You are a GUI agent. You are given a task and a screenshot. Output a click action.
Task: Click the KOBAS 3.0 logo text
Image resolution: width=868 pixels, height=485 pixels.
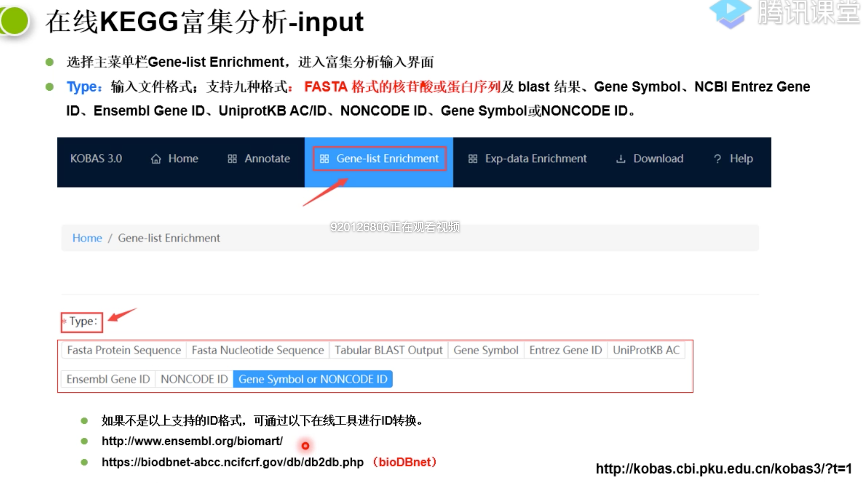[x=96, y=158]
